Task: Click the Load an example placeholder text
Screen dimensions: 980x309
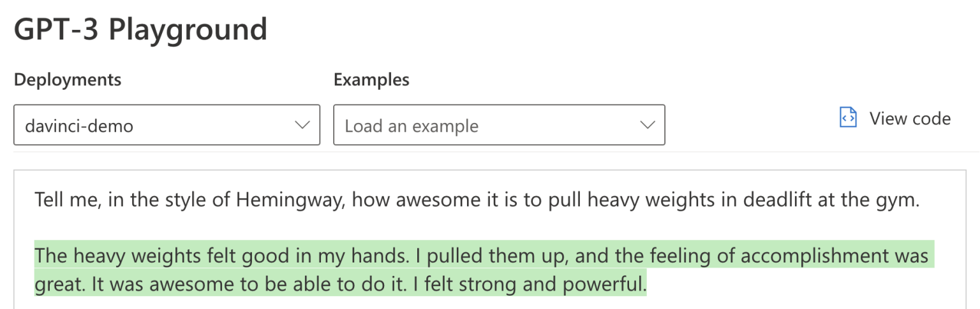Action: [412, 126]
